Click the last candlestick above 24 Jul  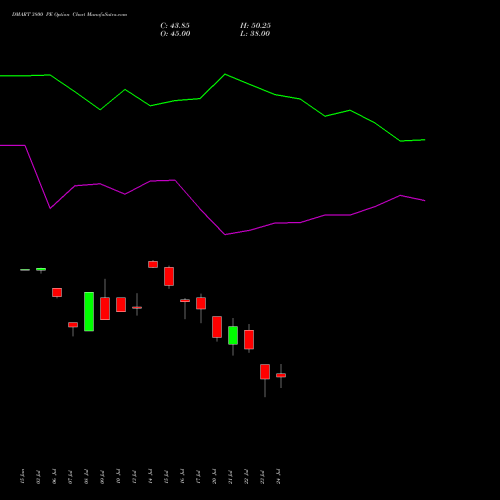coord(281,375)
